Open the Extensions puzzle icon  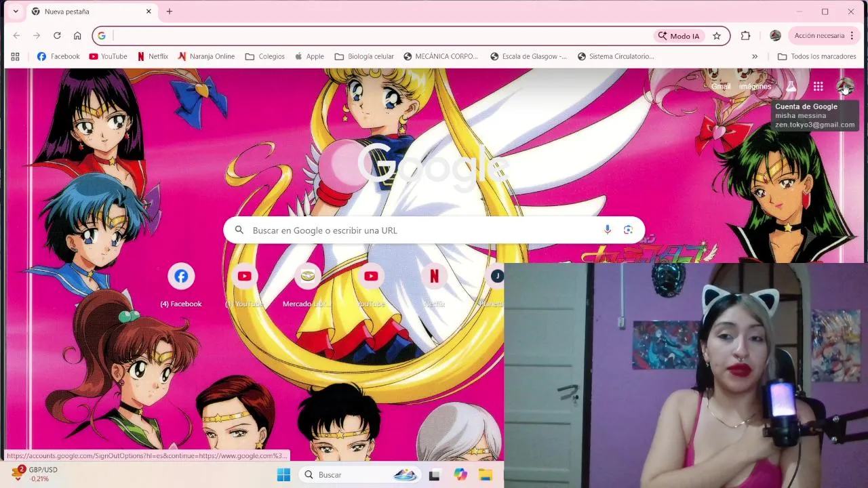tap(745, 36)
